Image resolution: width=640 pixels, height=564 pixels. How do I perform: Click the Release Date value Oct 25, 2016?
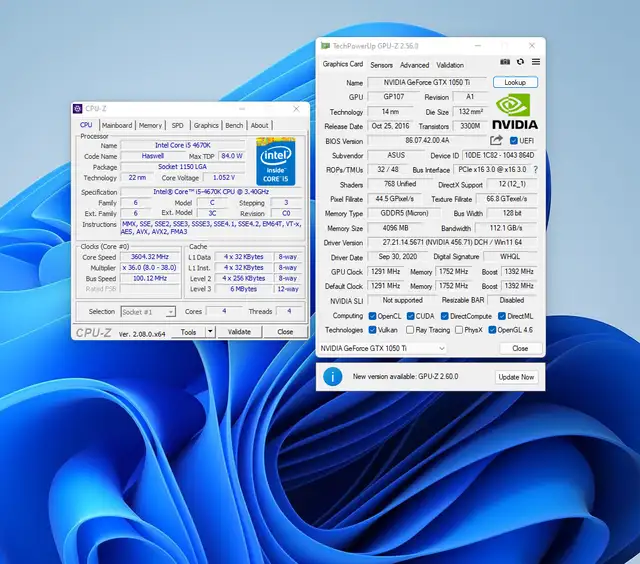[390, 126]
